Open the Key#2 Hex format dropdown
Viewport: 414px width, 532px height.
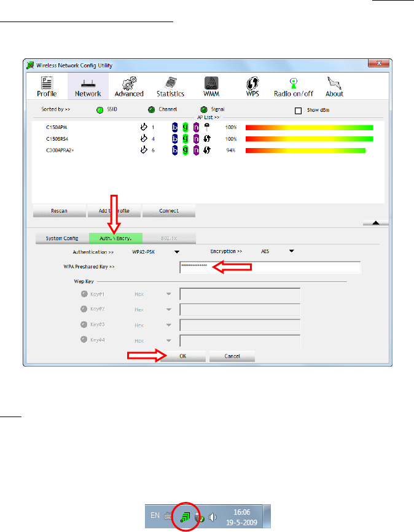[169, 310]
